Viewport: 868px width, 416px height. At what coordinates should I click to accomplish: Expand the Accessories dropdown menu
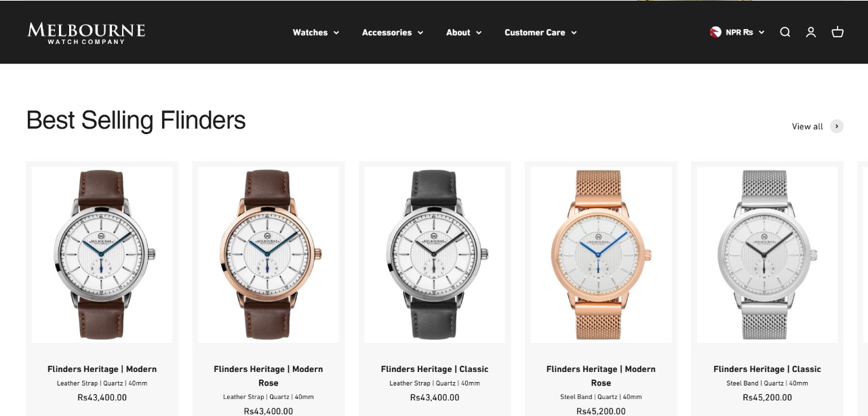(x=393, y=33)
